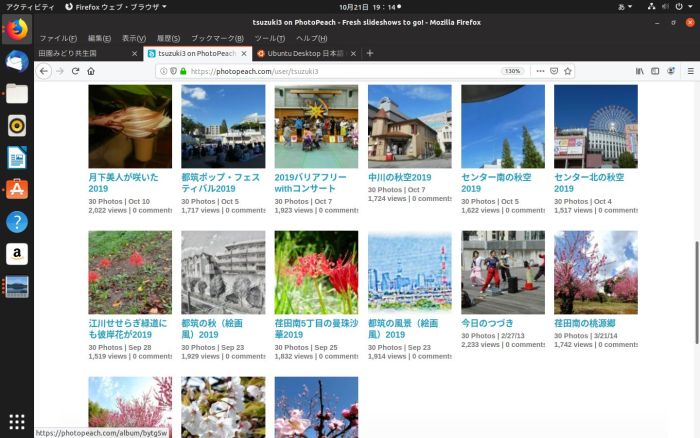Open the センター北の秋空 2019 link

tap(589, 183)
